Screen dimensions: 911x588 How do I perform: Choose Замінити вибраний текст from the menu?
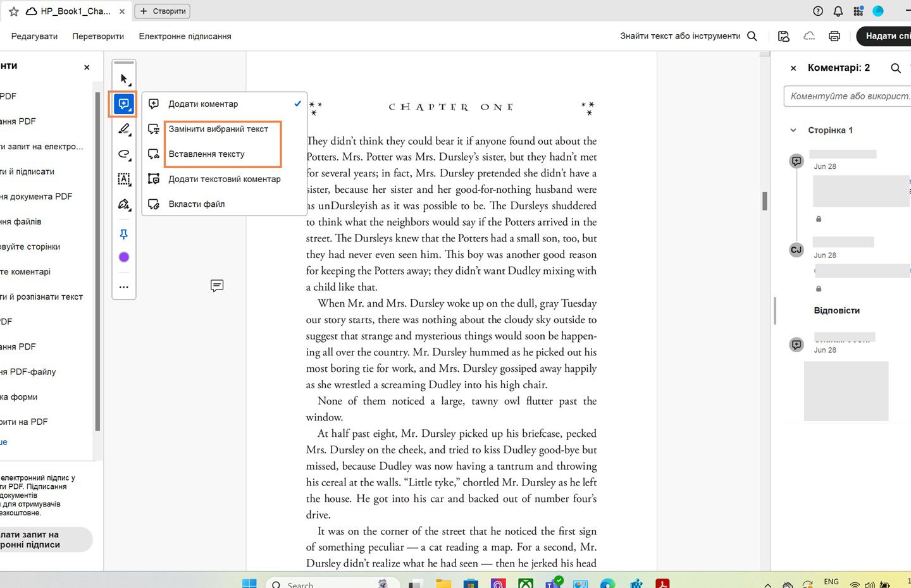click(x=225, y=129)
